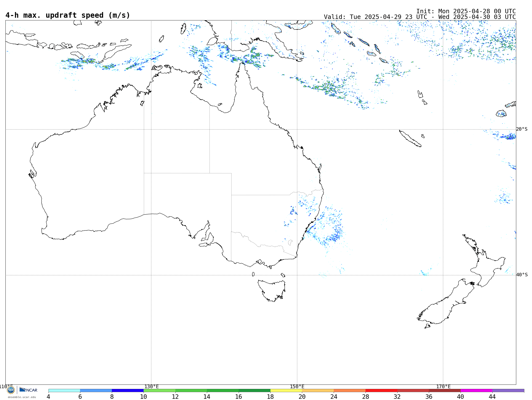Click the colorbar tick label 14
532x400 pixels.
[207, 397]
